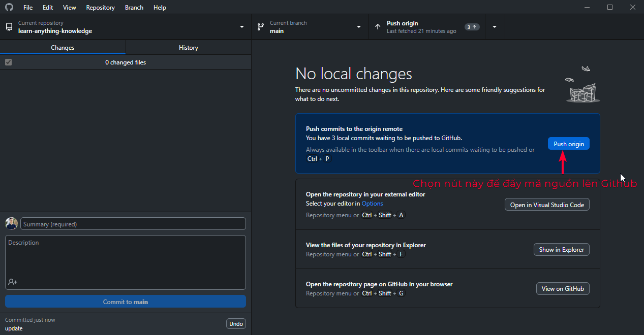Undo the last commit
Viewport: 644px width, 335px height.
click(x=236, y=323)
